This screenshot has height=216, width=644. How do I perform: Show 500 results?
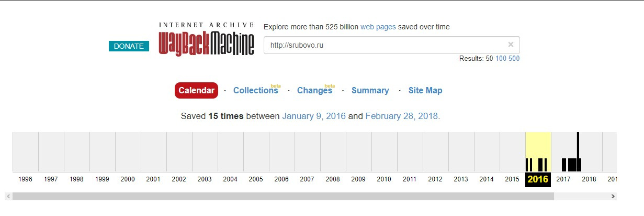(x=514, y=59)
